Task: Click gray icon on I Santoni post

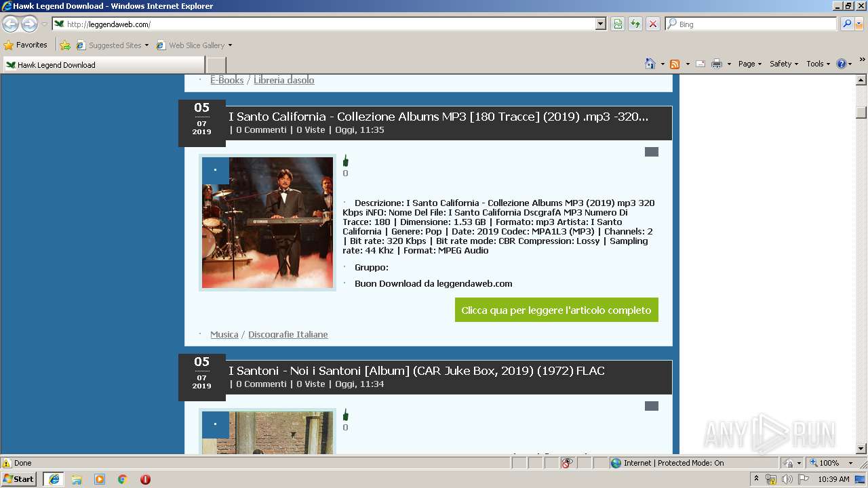Action: point(652,406)
